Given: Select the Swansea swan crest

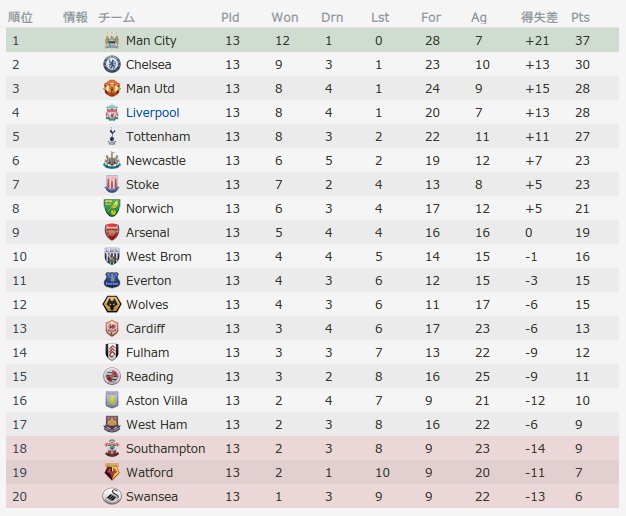Looking at the screenshot, I should 112,496.
